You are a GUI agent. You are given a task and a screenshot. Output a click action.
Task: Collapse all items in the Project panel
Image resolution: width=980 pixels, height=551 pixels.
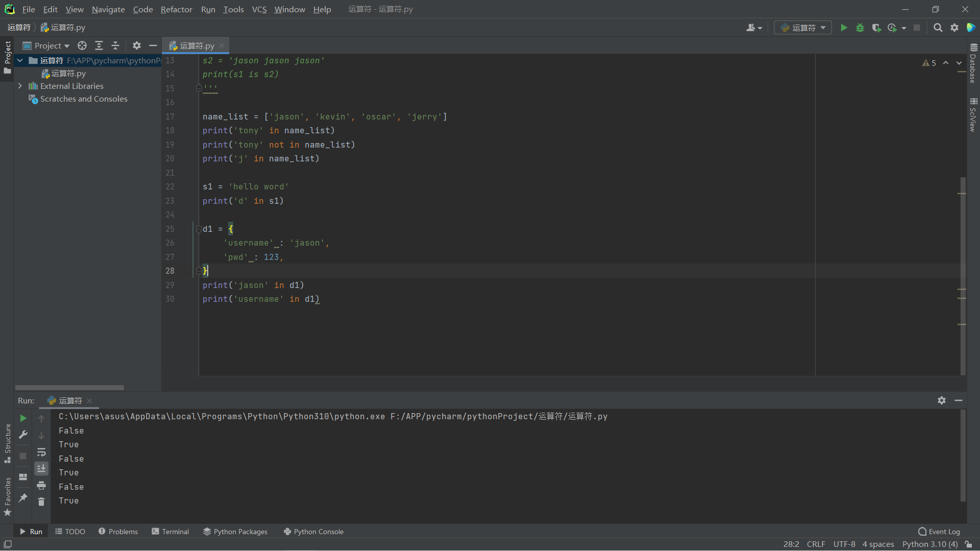pyautogui.click(x=115, y=45)
